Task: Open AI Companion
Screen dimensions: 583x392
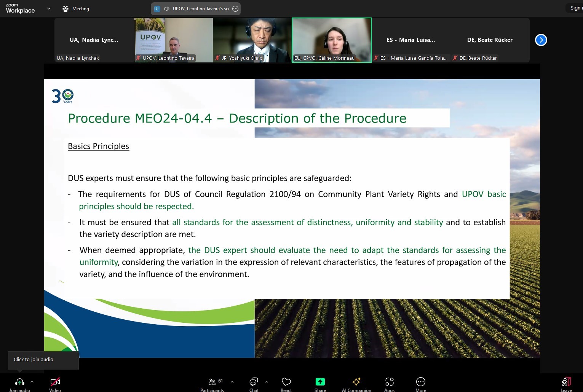Action: (x=356, y=384)
